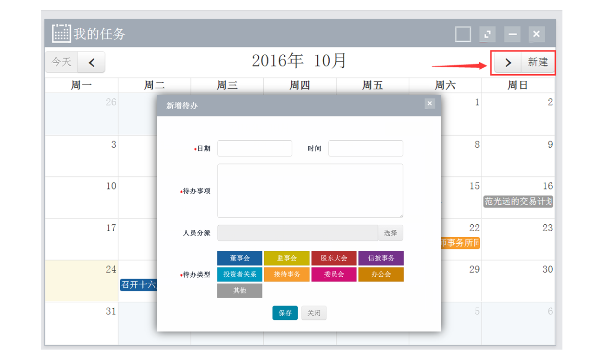Click the day 17 cell
This screenshot has width=607, height=364.
(x=82, y=239)
